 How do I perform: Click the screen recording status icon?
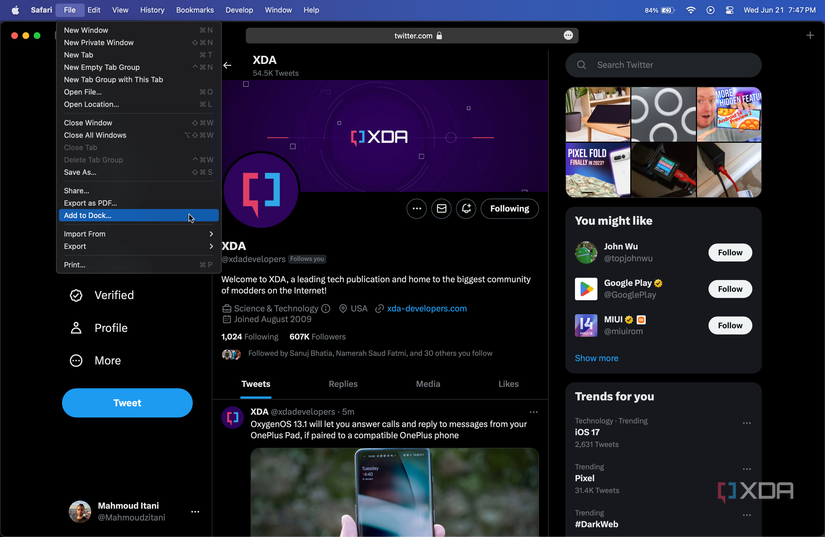click(710, 10)
